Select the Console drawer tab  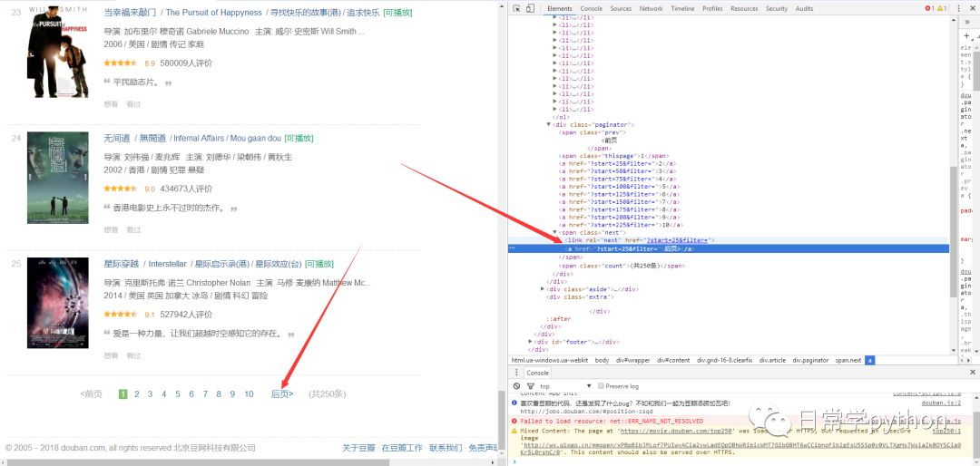(x=537, y=373)
